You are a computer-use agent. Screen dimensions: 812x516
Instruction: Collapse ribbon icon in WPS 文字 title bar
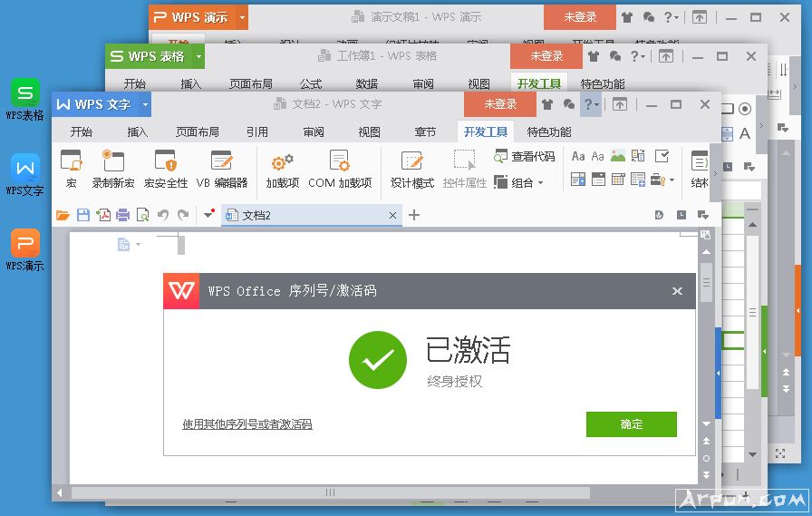(619, 104)
